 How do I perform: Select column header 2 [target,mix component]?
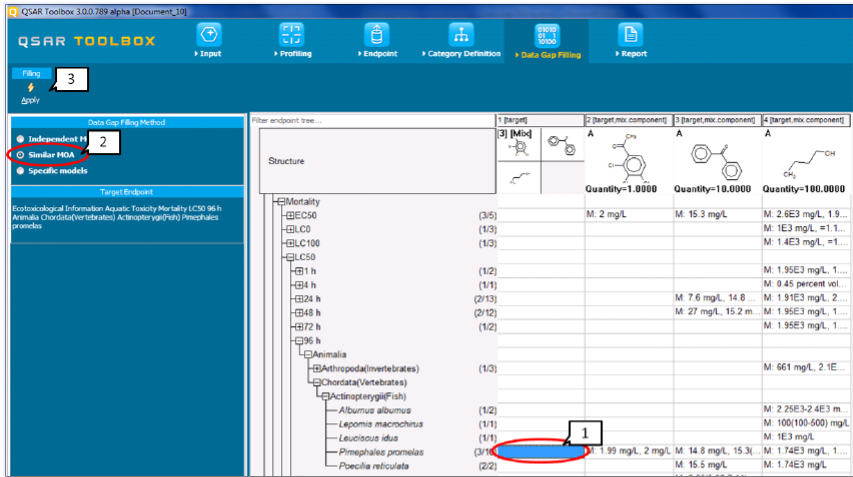click(x=629, y=120)
